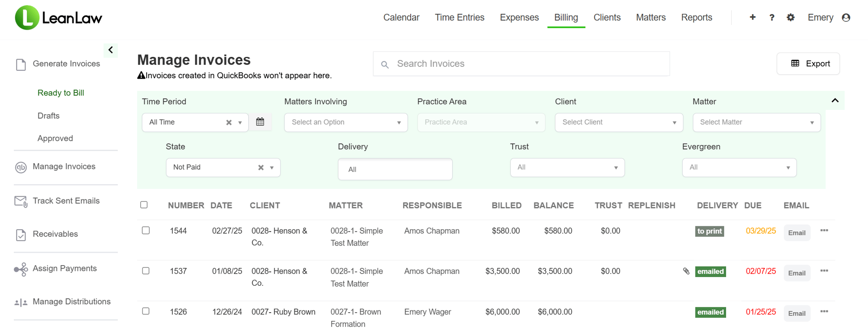Sort by the BALANCE column header
The height and width of the screenshot is (330, 868).
point(553,205)
